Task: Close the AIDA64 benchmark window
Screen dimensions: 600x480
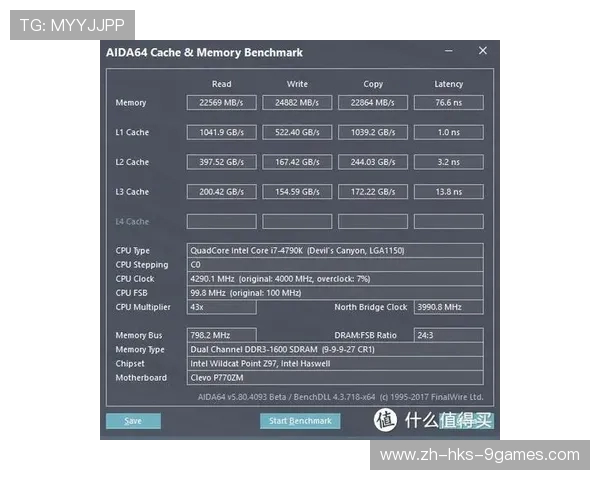Action: click(x=483, y=51)
